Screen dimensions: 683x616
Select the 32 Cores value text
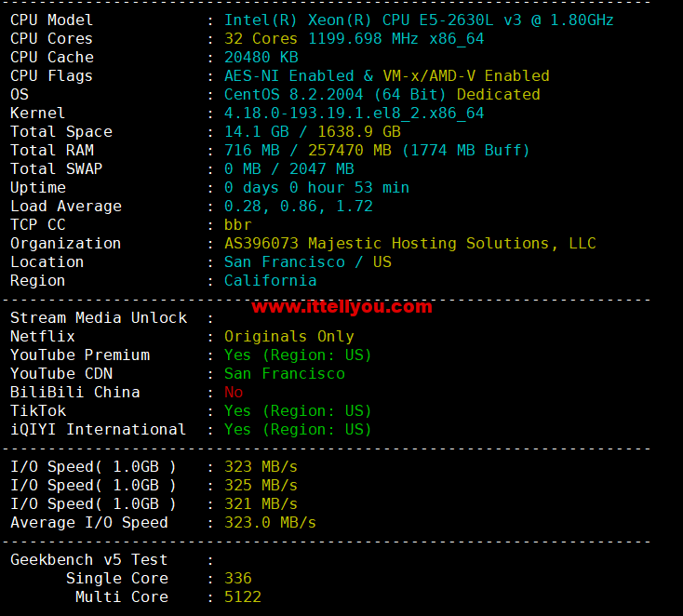(261, 39)
